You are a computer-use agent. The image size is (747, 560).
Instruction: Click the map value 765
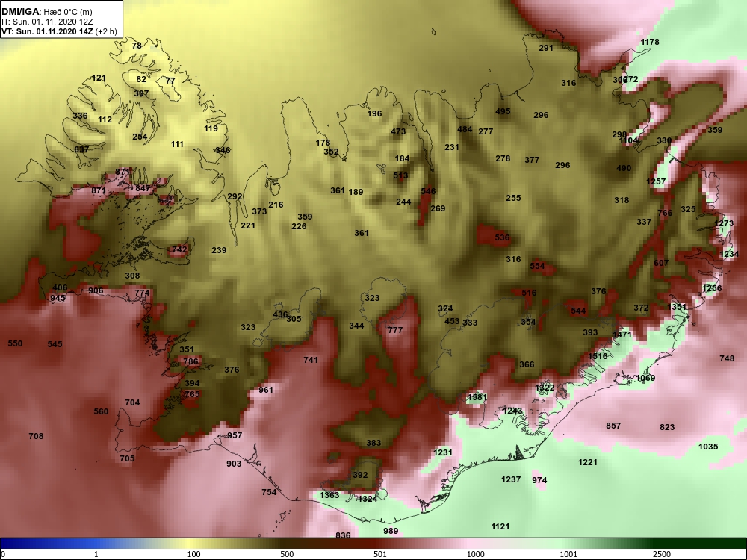(191, 394)
